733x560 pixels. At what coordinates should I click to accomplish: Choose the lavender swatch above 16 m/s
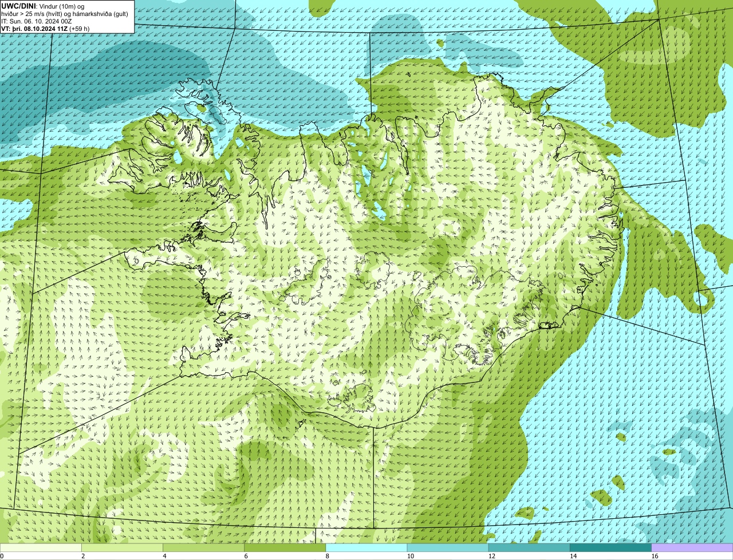click(x=692, y=548)
